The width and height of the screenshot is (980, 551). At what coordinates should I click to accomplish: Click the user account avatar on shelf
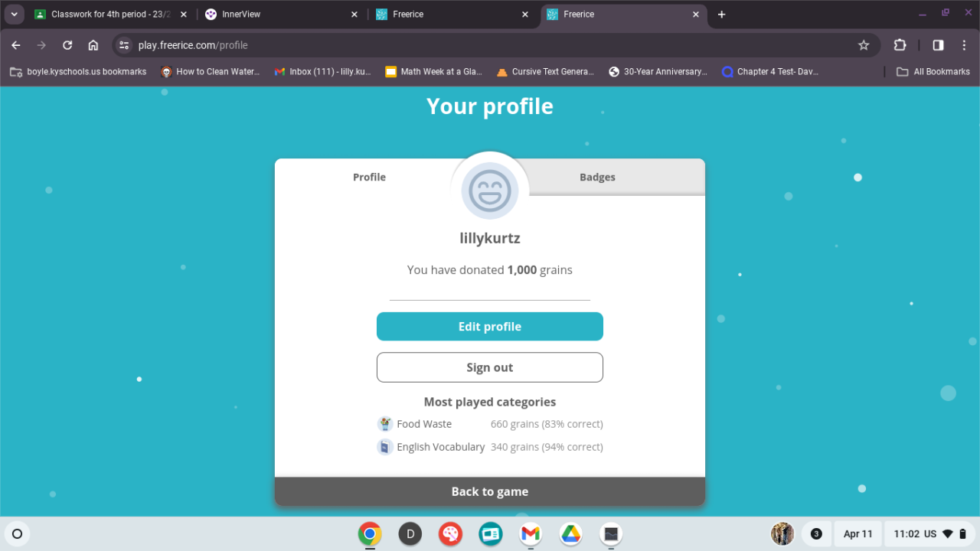[x=782, y=533]
